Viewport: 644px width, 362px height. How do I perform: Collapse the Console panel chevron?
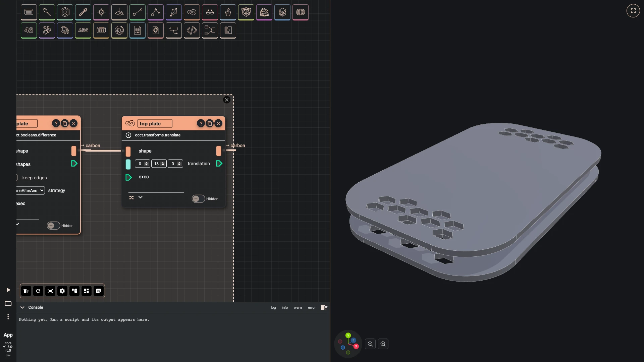(22, 307)
